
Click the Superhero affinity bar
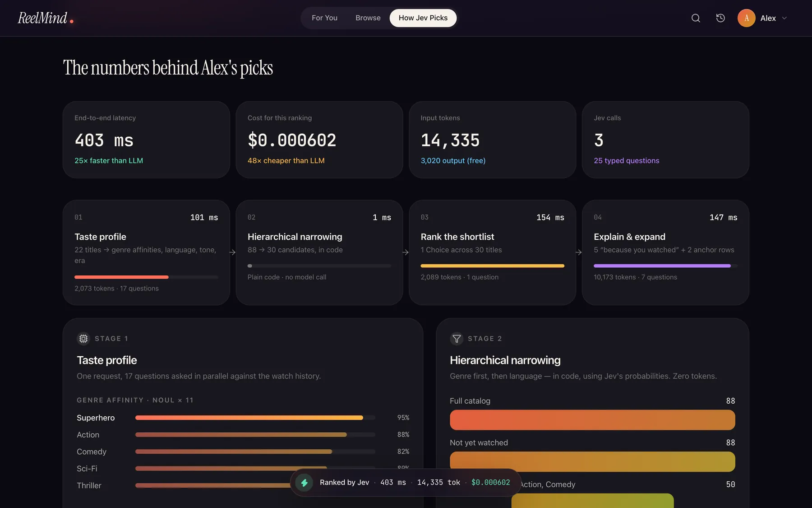[255, 418]
